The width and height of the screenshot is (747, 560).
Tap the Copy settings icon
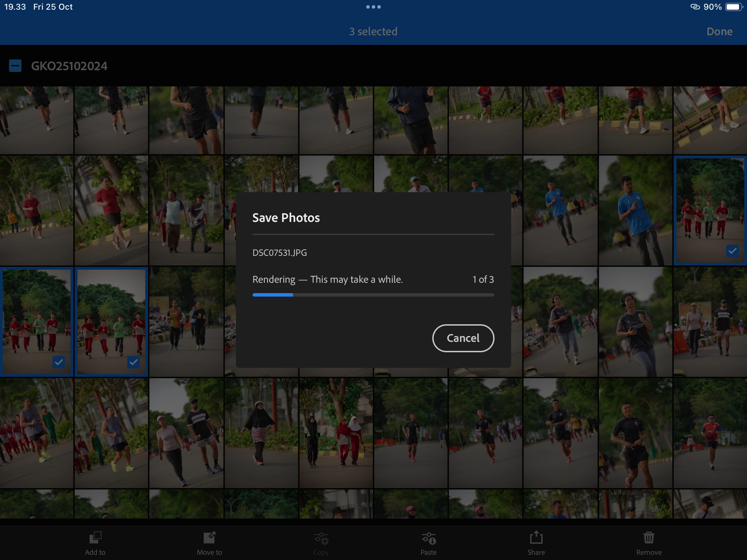pos(321,539)
